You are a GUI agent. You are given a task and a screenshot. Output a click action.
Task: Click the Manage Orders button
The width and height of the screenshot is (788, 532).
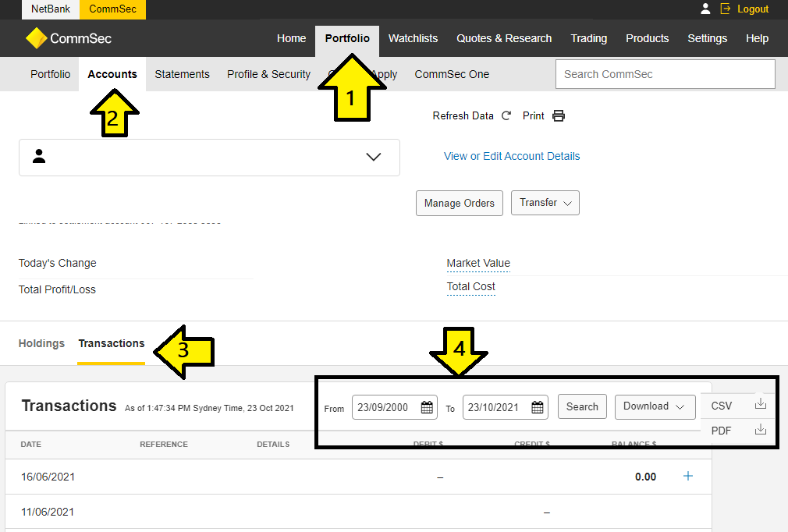460,203
